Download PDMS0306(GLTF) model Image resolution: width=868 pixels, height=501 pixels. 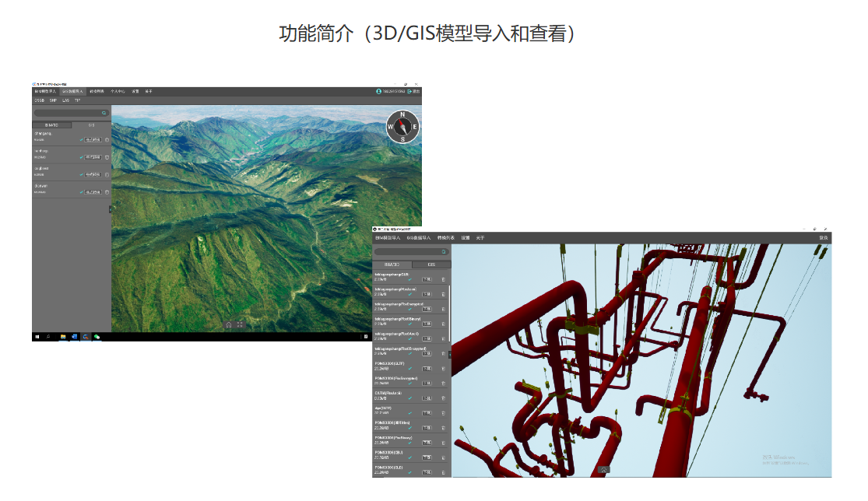pyautogui.click(x=427, y=368)
